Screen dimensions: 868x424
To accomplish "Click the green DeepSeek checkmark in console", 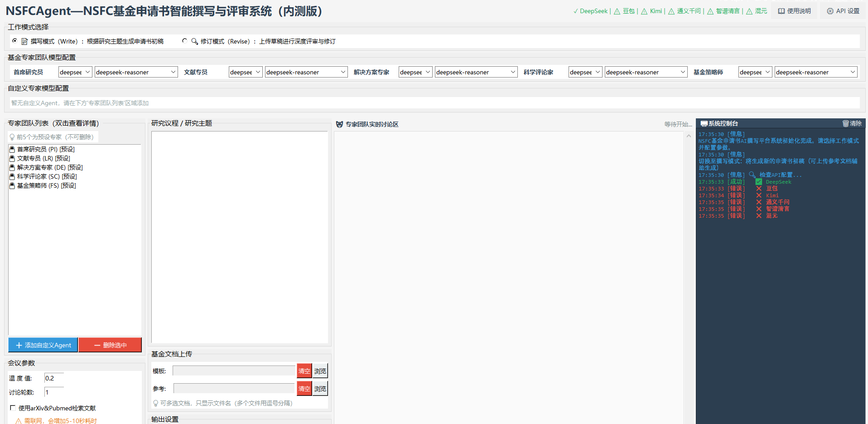I will pos(758,181).
